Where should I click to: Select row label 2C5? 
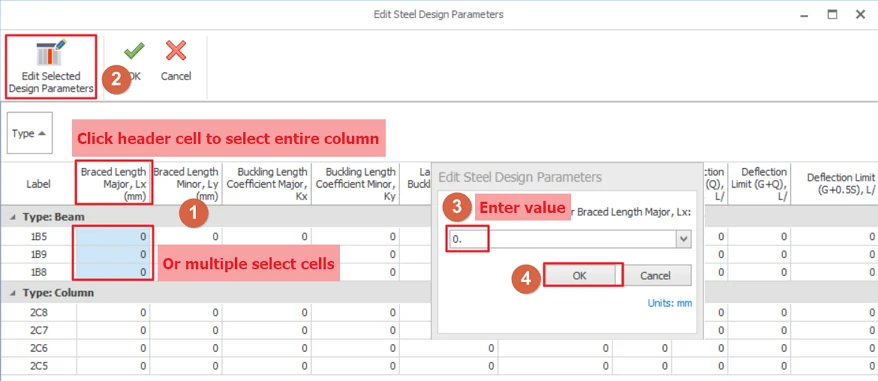click(x=38, y=366)
